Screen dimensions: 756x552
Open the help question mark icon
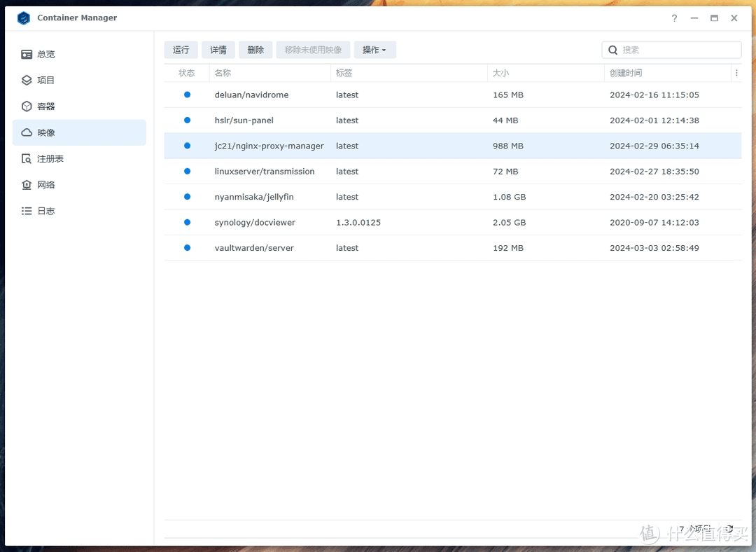pos(674,18)
